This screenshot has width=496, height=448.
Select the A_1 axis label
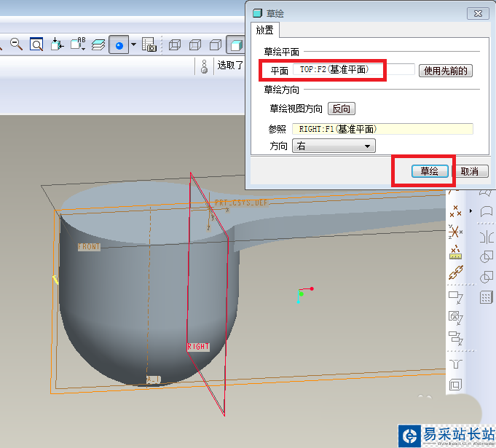(x=154, y=379)
